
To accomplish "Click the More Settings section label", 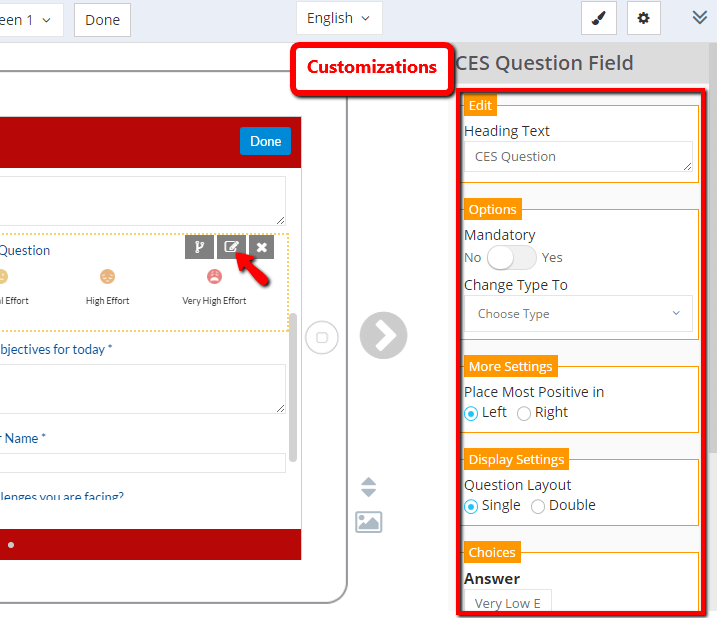I will [510, 366].
